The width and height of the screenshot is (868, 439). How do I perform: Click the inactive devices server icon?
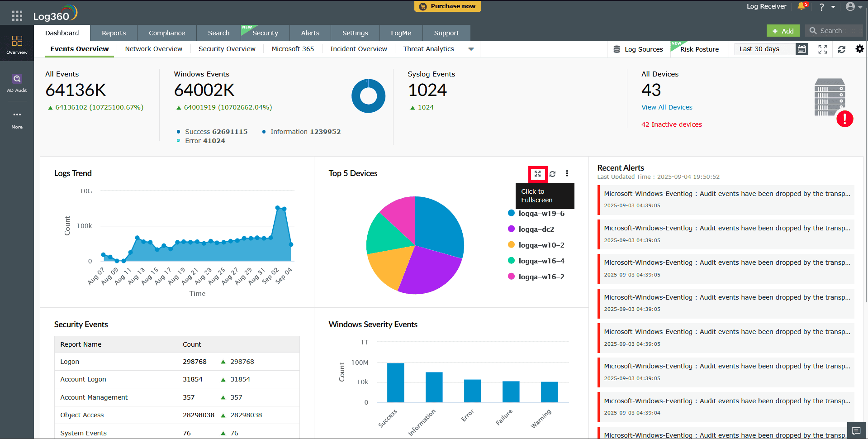point(833,102)
